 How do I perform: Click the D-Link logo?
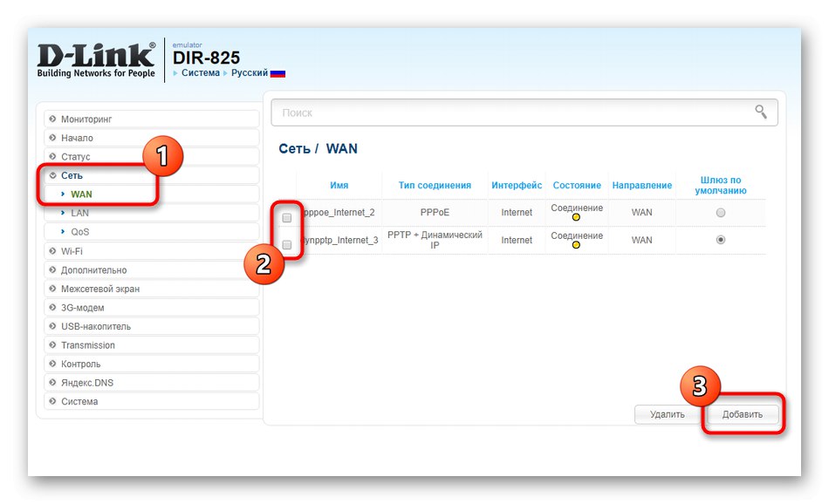[x=96, y=59]
